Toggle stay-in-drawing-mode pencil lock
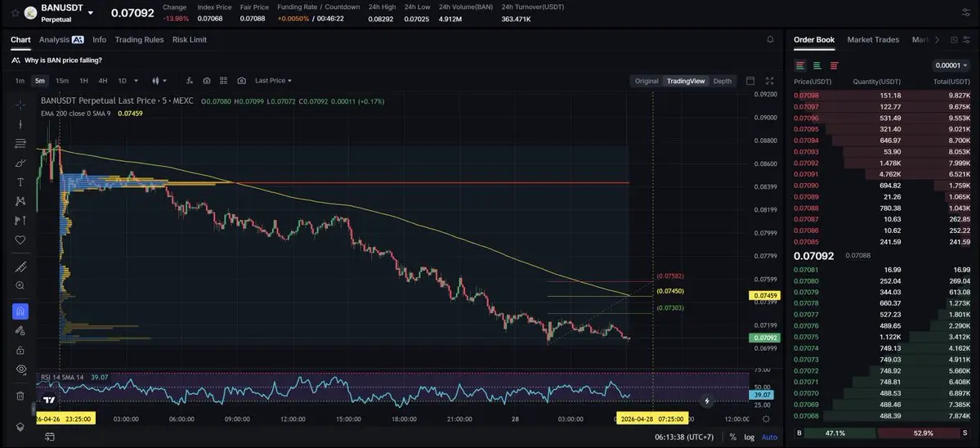The image size is (980, 448). pyautogui.click(x=20, y=330)
